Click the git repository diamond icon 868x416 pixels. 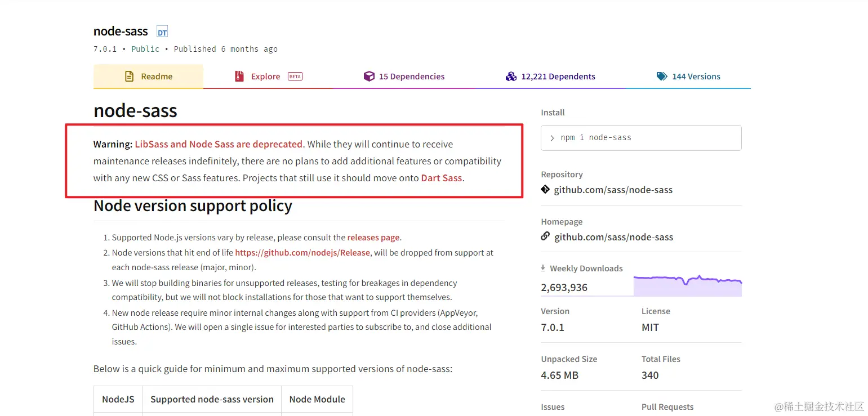click(x=545, y=190)
